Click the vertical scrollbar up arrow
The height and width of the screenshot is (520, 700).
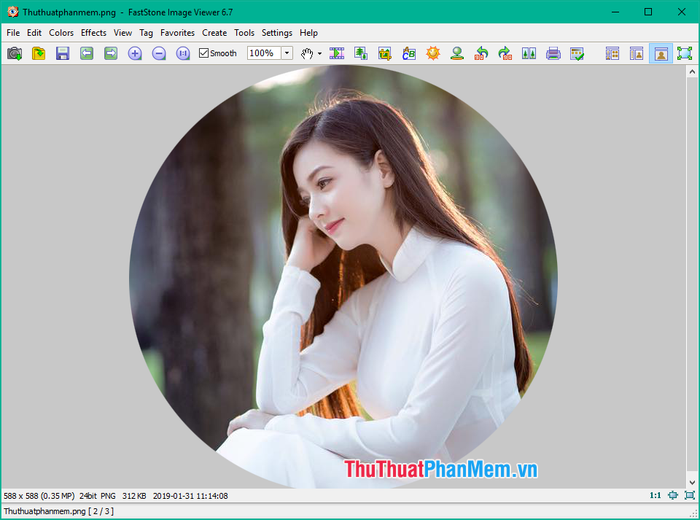(692, 71)
